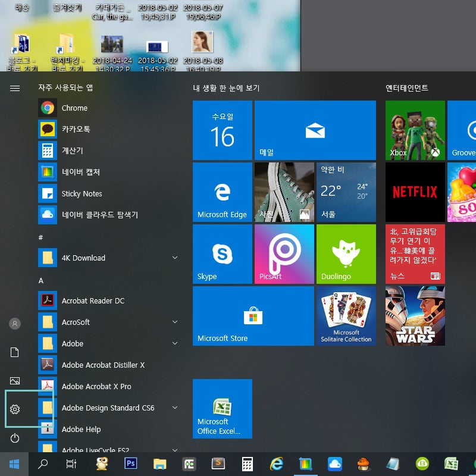Select desktop file dated 2018-04-24
This screenshot has width=476, height=476.
(x=112, y=54)
